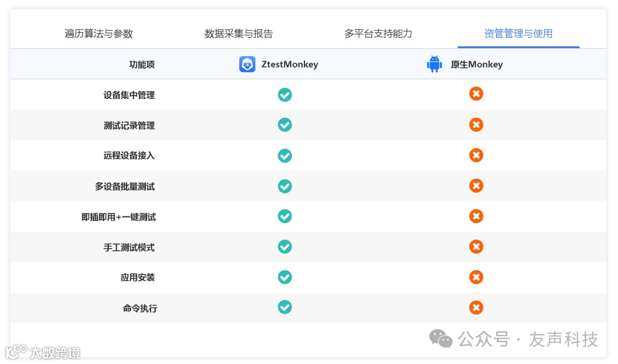Click the orange cross in 即插即用+一键测试 row

(476, 216)
